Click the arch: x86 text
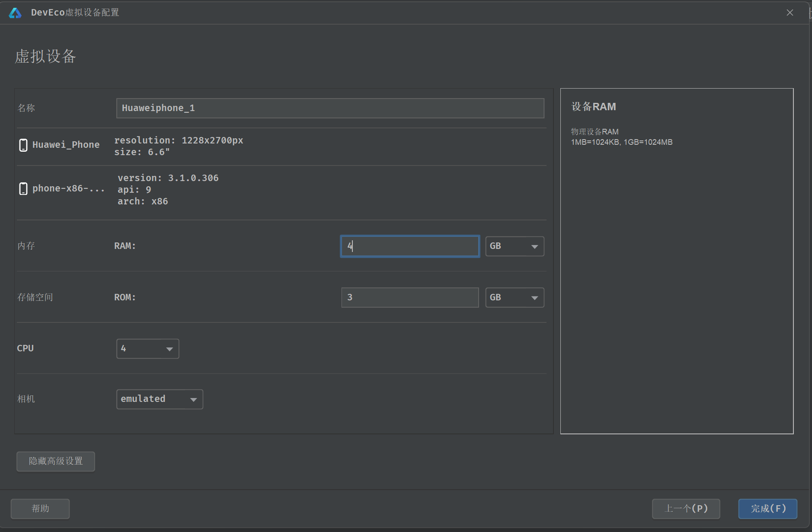Image resolution: width=812 pixels, height=532 pixels. click(x=143, y=201)
